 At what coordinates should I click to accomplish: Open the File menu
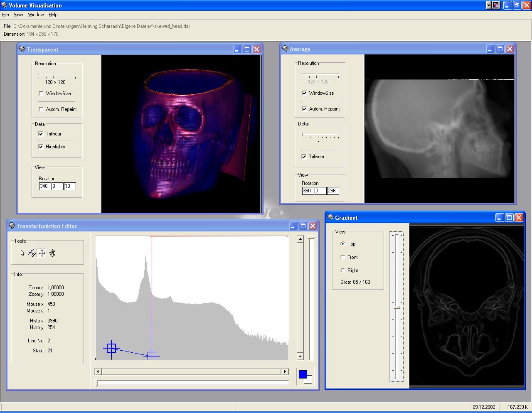coord(5,15)
